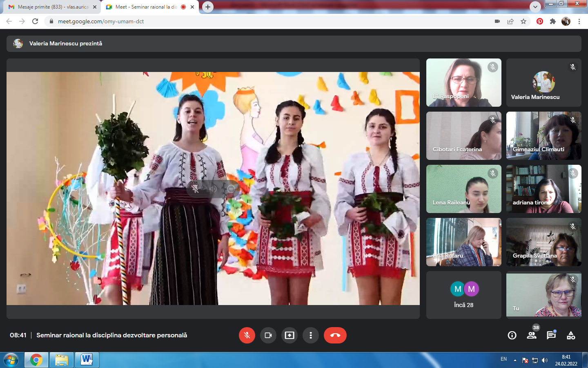Open the Extensions puzzle piece icon
588x368 pixels.
553,21
